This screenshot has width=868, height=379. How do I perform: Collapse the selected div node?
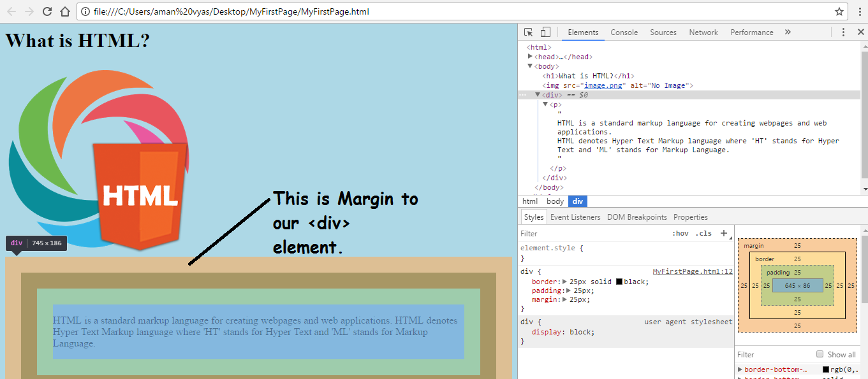(538, 94)
